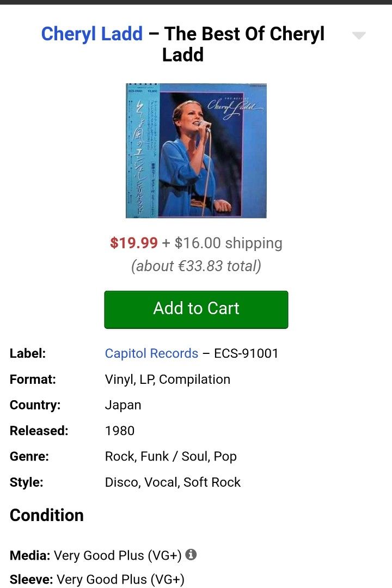Select the Japan country value
392x588 pixels.
[122, 405]
